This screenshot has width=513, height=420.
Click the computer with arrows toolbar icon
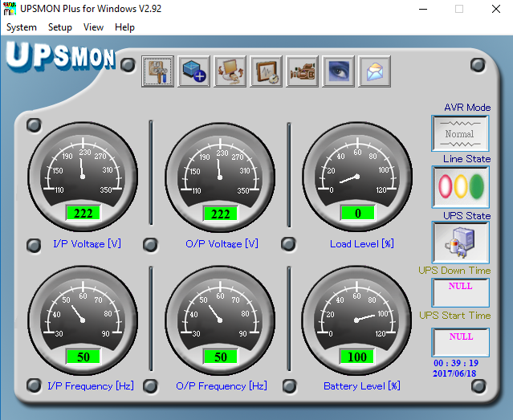[230, 71]
